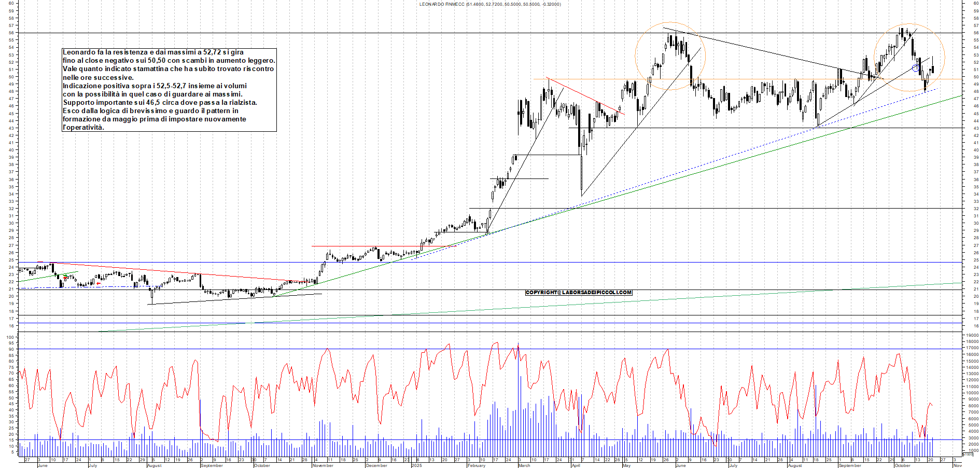The width and height of the screenshot is (980, 468).
Task: Click the February label on the time axis
Action: pos(476,465)
